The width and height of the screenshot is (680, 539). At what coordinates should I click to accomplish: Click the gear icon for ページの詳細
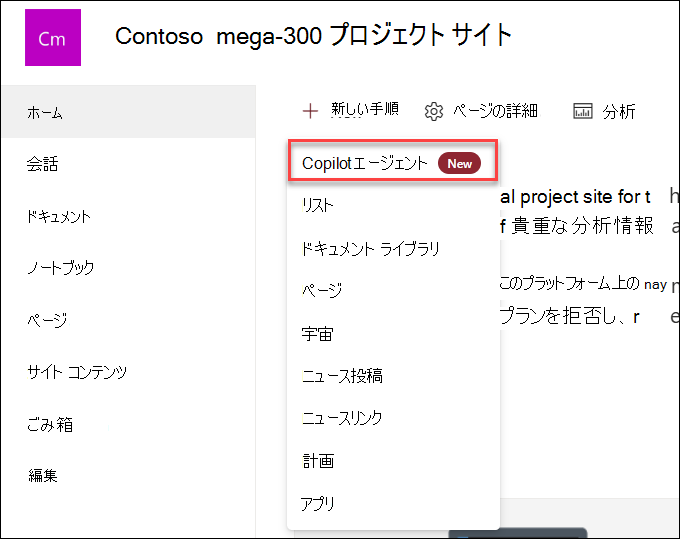coord(434,111)
